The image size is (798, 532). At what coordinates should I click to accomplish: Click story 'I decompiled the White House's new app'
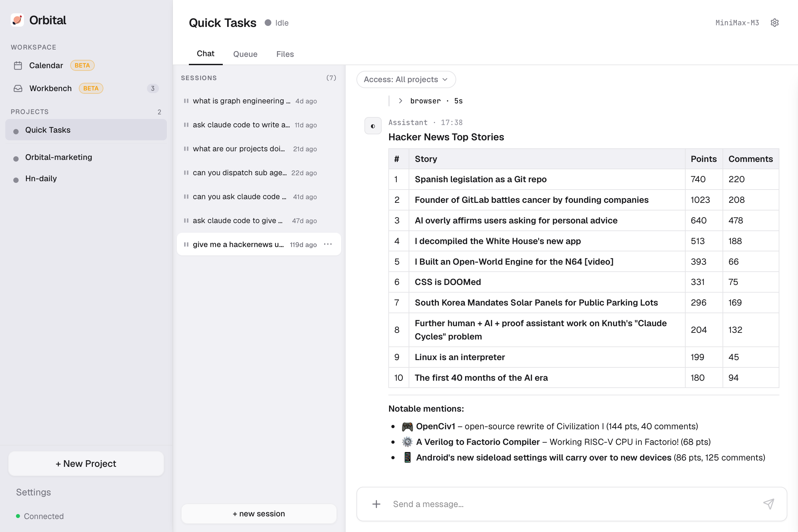tap(498, 241)
